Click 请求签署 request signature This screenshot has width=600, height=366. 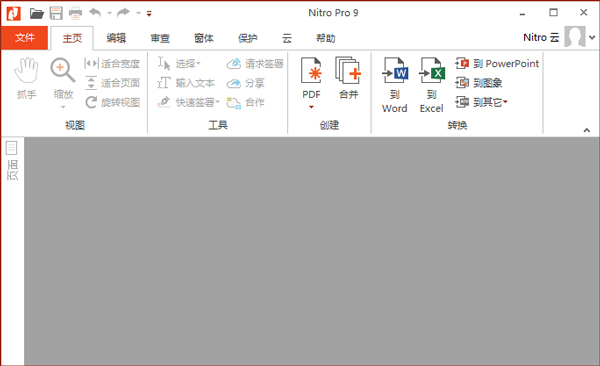click(x=255, y=64)
